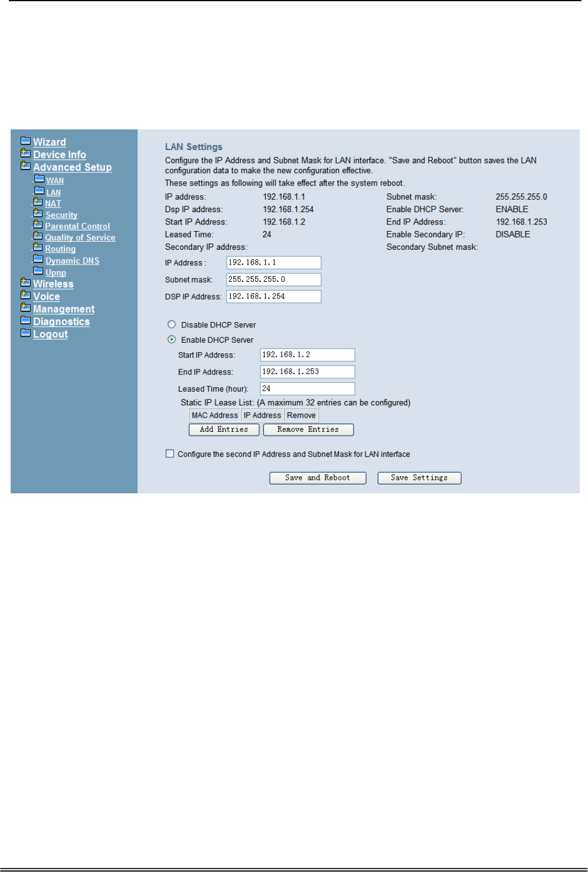Click the Remove column header
588x872 pixels.
[x=301, y=415]
